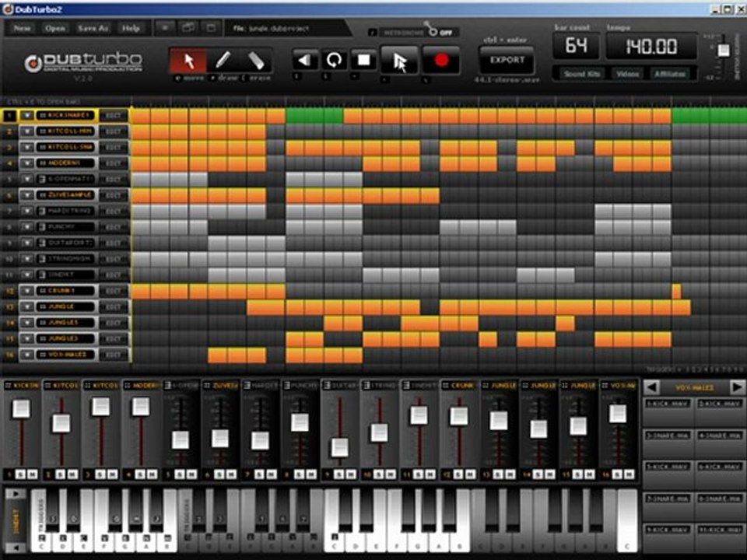Mute mixer channel 3
Image resolution: width=747 pixels, height=560 pixels.
point(112,474)
